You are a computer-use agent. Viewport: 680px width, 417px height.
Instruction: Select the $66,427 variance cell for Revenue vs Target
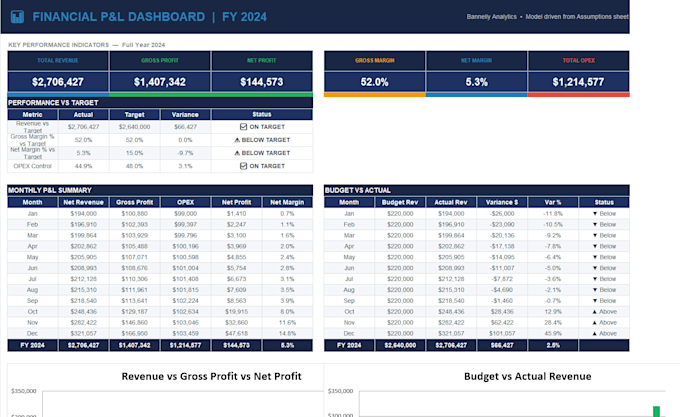click(185, 127)
